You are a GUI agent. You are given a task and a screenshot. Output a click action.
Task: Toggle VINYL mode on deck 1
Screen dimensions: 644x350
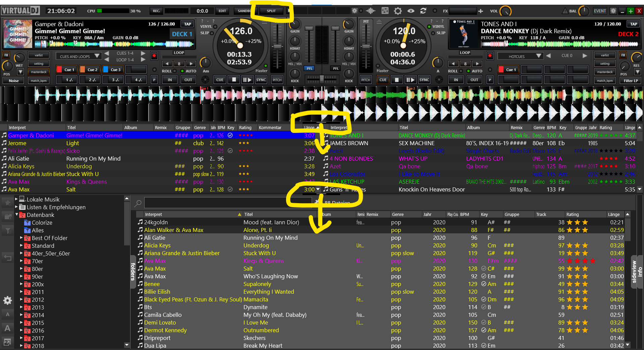[x=215, y=26]
